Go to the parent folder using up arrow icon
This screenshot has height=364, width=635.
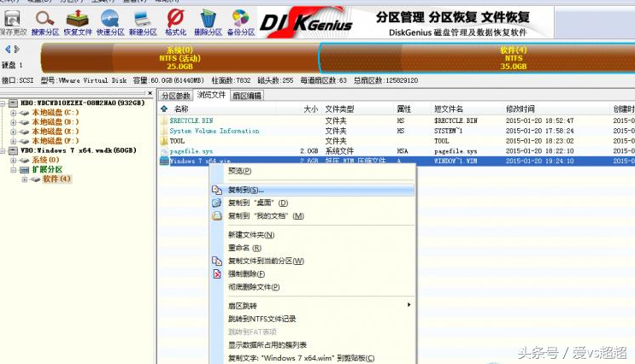[x=164, y=109]
